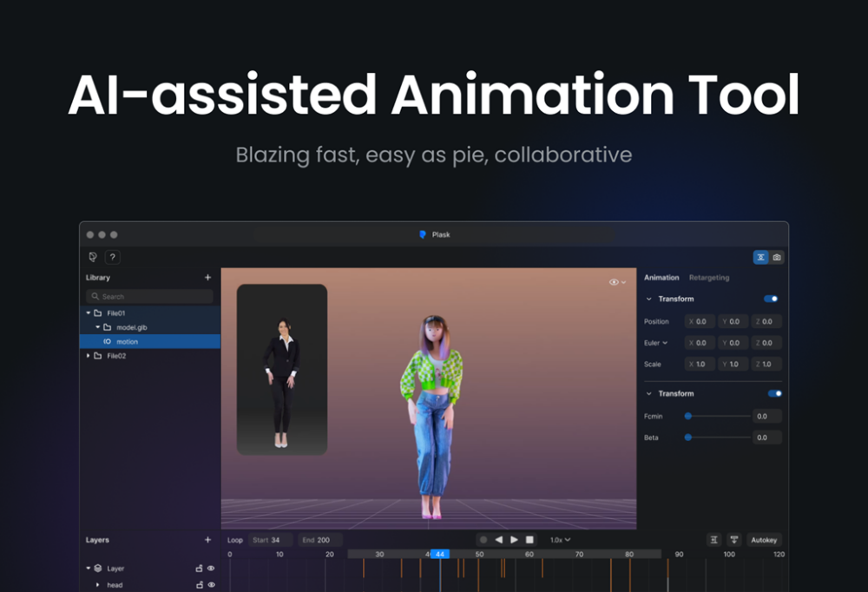
Task: Click the End 200 frame field
Action: coord(320,540)
